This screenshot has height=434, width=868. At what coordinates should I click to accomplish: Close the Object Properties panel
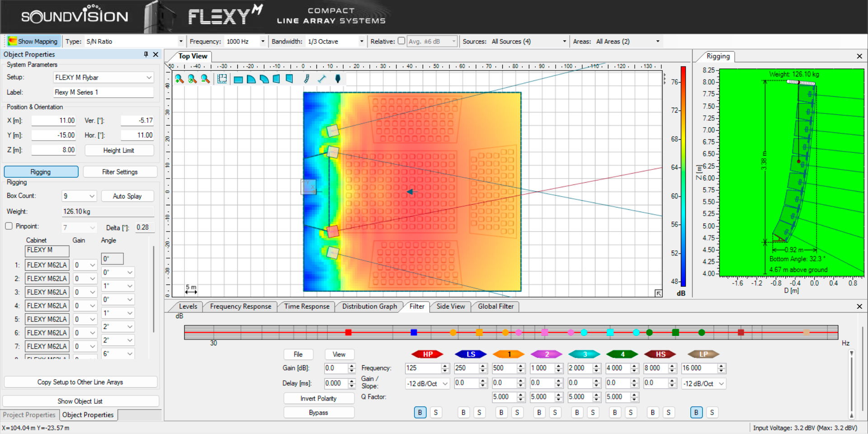[156, 54]
